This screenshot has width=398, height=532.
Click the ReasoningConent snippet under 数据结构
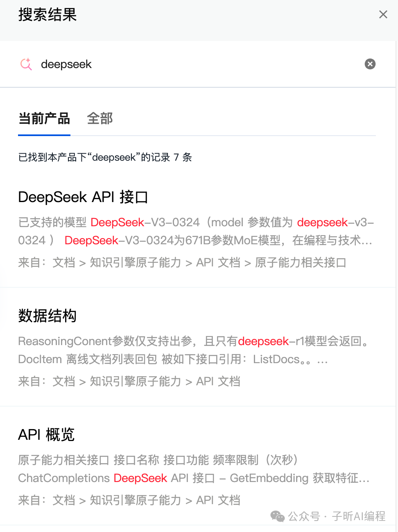pos(194,350)
